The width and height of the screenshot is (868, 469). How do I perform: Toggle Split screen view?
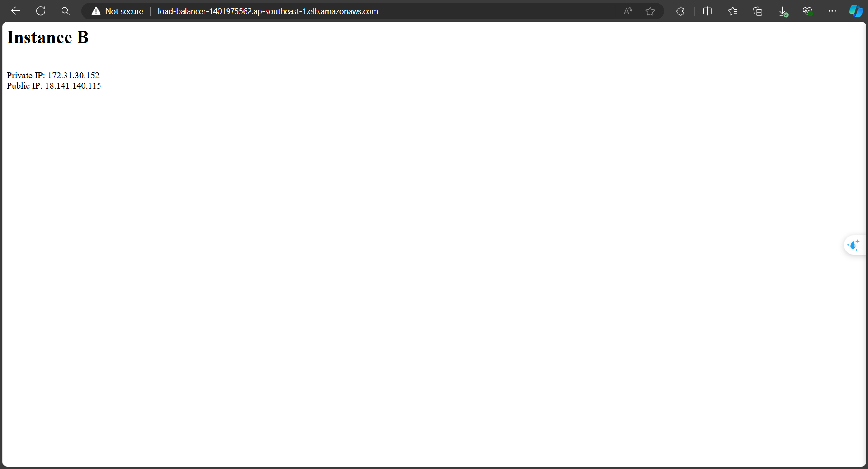coord(707,11)
